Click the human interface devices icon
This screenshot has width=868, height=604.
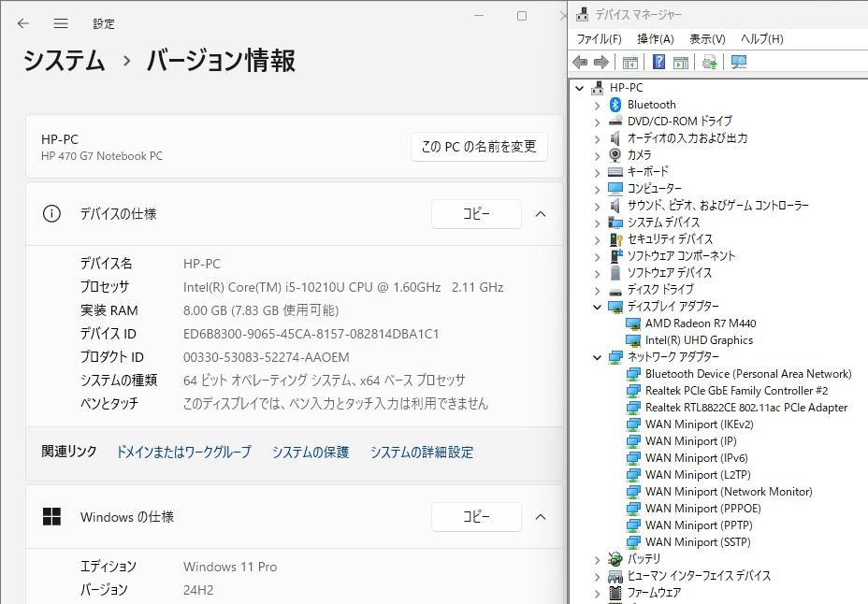615,576
